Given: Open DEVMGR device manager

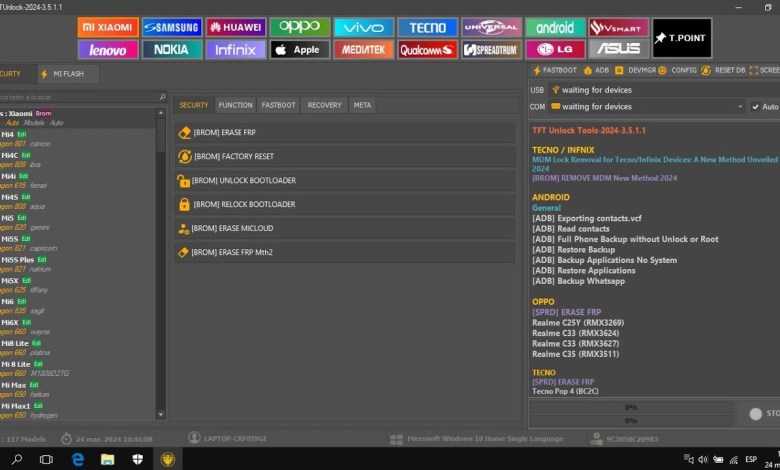Looking at the screenshot, I should (x=635, y=70).
